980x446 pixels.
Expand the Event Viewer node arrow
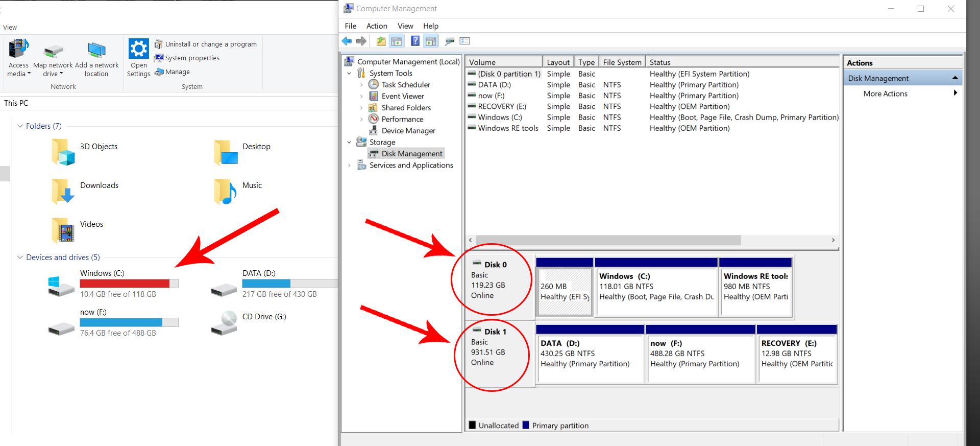click(361, 96)
